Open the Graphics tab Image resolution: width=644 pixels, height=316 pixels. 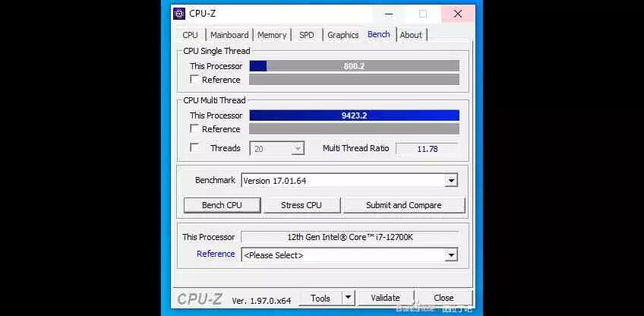[343, 35]
